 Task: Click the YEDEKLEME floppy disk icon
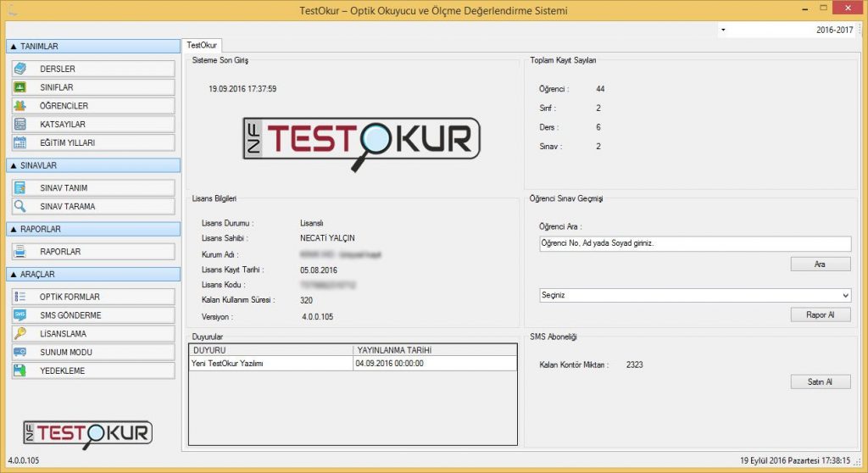pos(20,370)
